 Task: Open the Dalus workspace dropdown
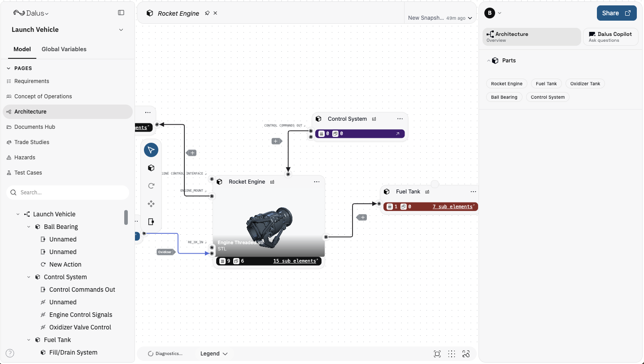(x=31, y=13)
